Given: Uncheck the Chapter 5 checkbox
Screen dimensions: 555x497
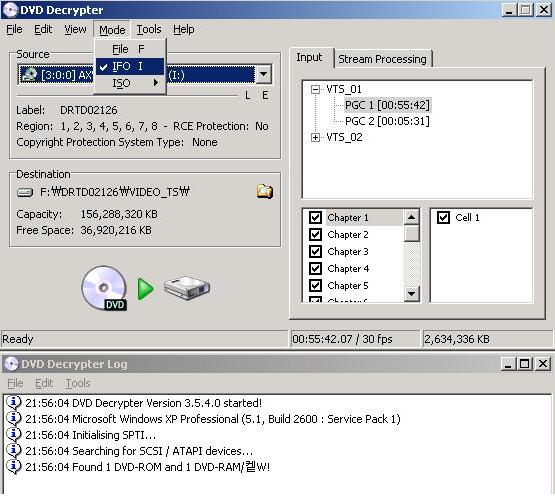Looking at the screenshot, I should tap(315, 285).
